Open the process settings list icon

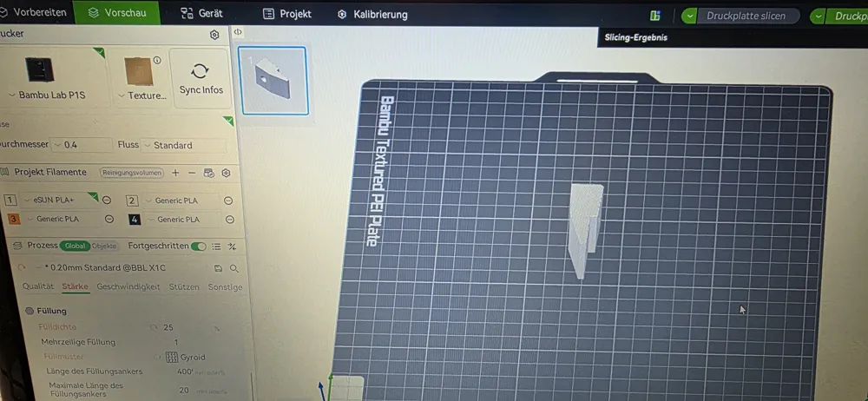[x=216, y=246]
